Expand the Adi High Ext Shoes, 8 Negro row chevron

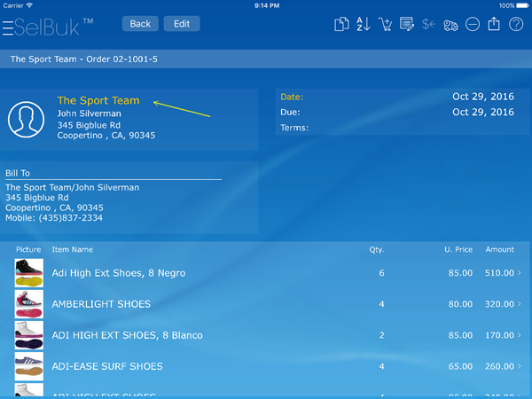(520, 273)
